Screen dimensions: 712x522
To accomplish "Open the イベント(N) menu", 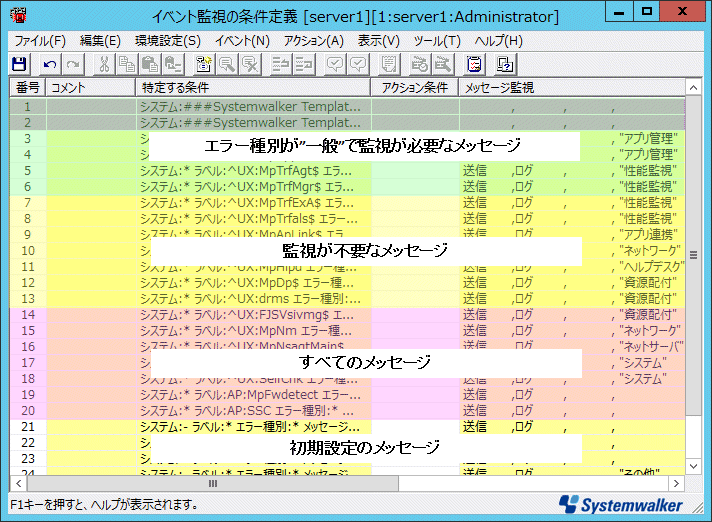I will [242, 41].
